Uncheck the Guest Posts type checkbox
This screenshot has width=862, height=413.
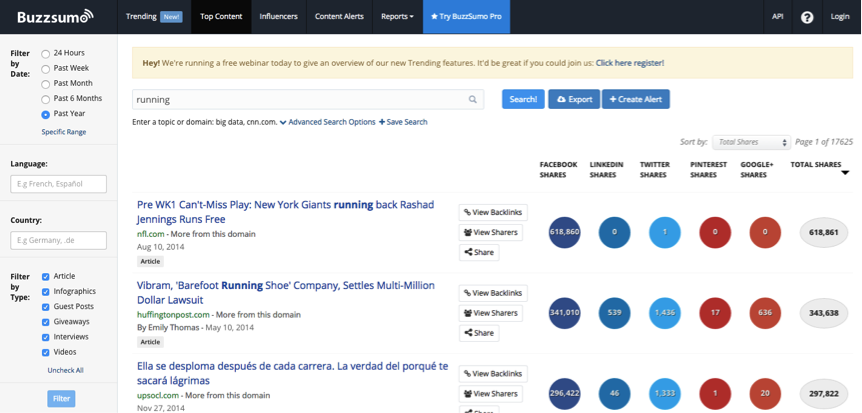tap(46, 307)
